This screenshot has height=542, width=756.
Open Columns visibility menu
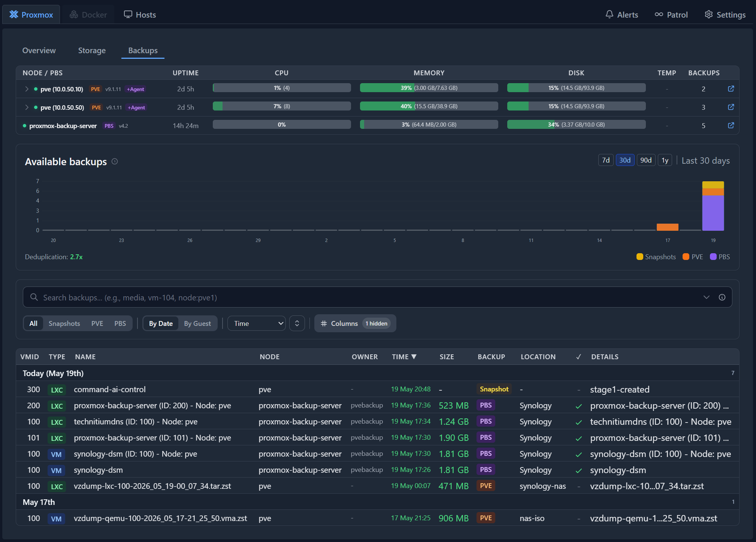click(355, 323)
